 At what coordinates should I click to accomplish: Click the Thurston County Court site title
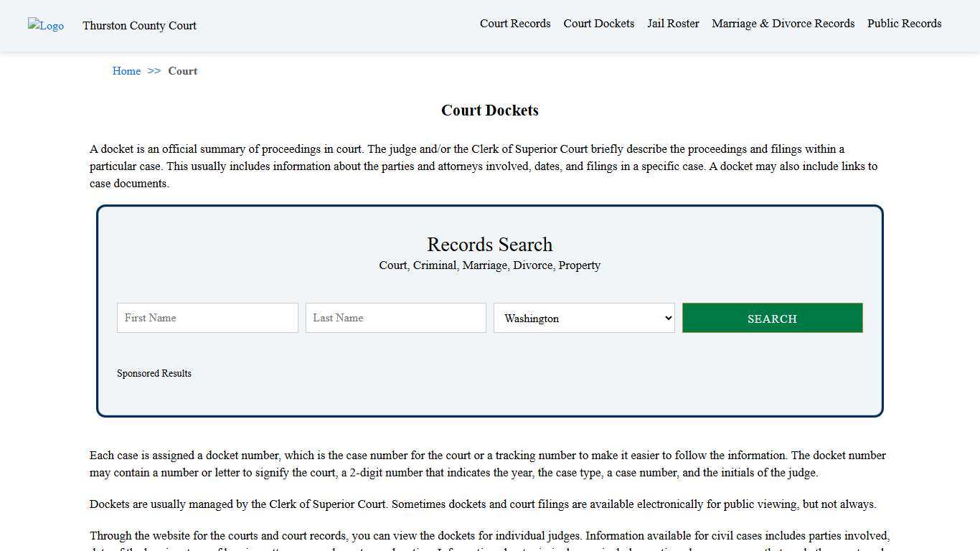(139, 26)
